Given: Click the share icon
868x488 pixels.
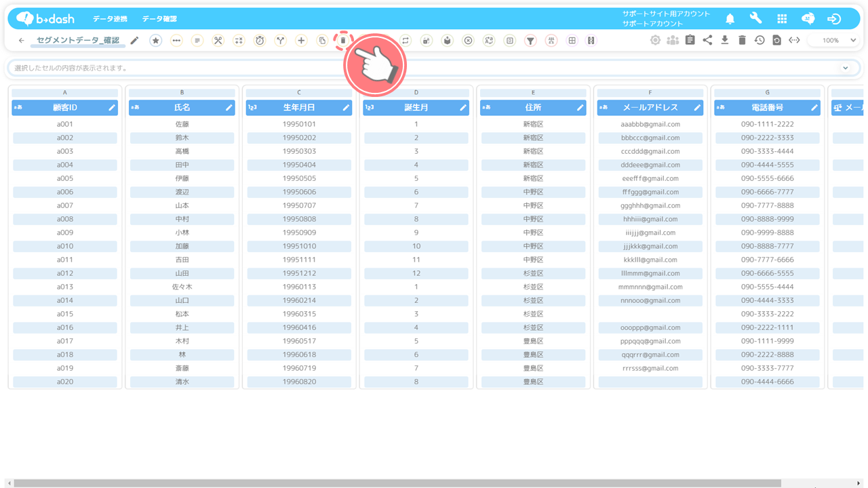Looking at the screenshot, I should tap(707, 40).
